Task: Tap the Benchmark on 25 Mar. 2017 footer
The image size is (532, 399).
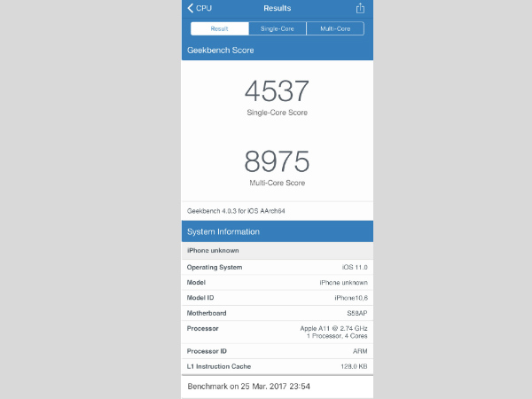Action: tap(248, 387)
